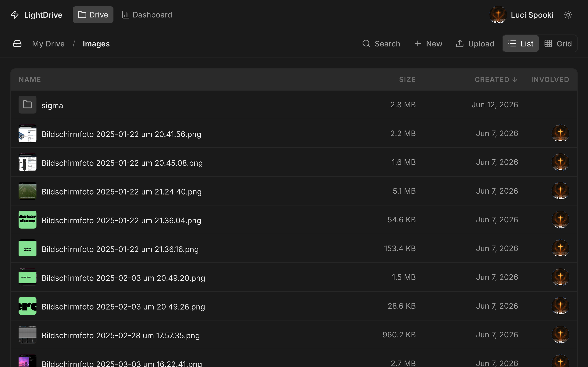Click the Involved column header

tap(550, 80)
